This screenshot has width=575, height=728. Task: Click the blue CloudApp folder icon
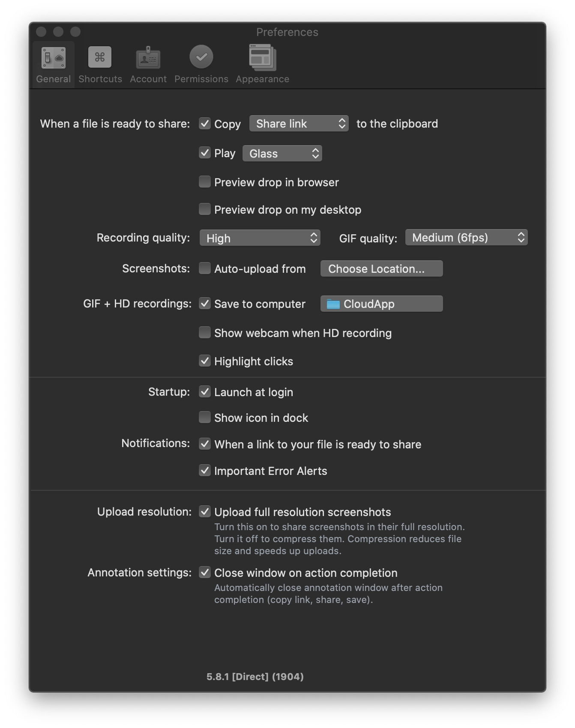click(333, 304)
